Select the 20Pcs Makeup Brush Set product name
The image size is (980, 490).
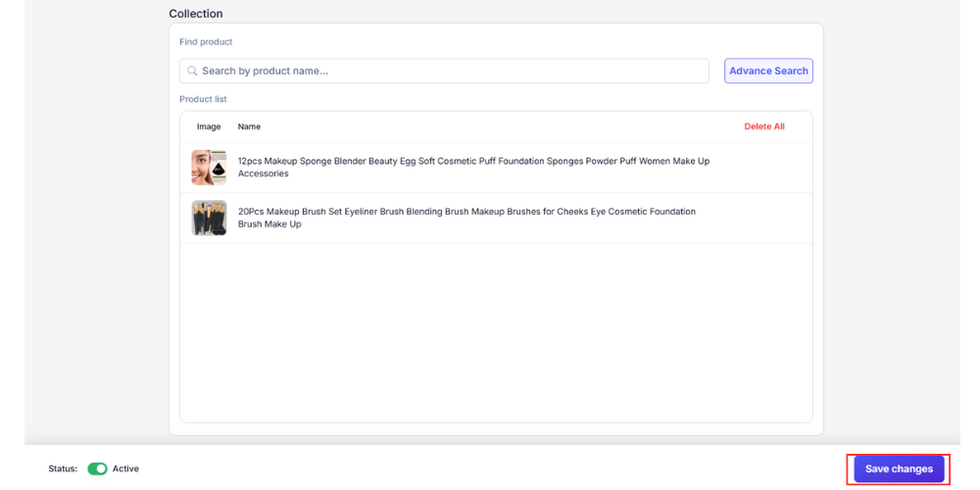click(x=466, y=218)
